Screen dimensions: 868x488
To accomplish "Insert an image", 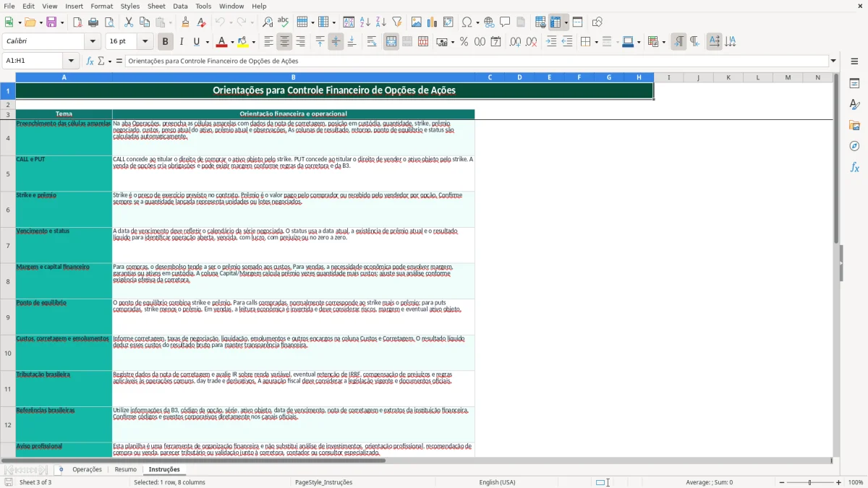I will click(417, 22).
